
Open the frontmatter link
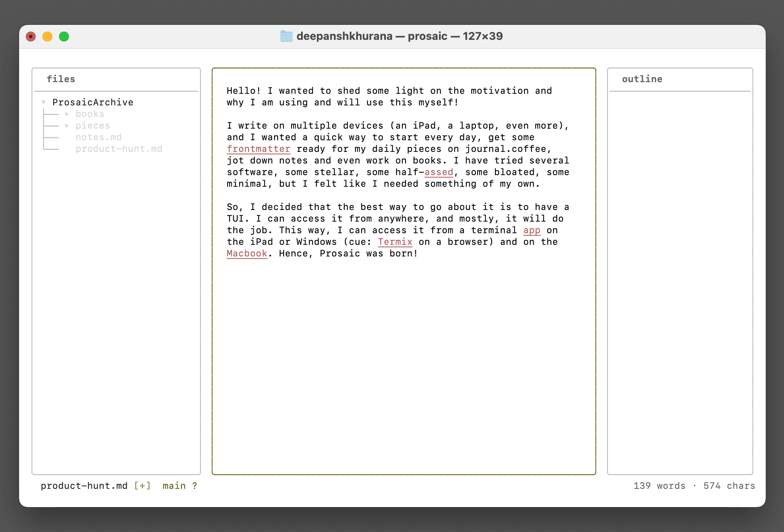(258, 149)
